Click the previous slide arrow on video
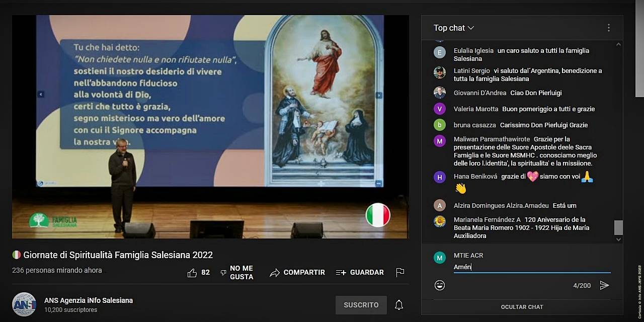 [41, 94]
